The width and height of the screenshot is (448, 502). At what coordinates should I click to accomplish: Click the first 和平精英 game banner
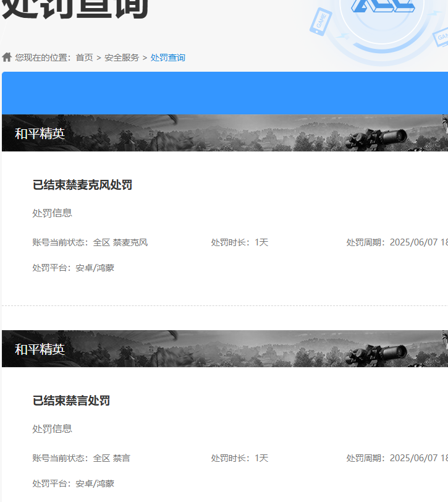point(225,133)
